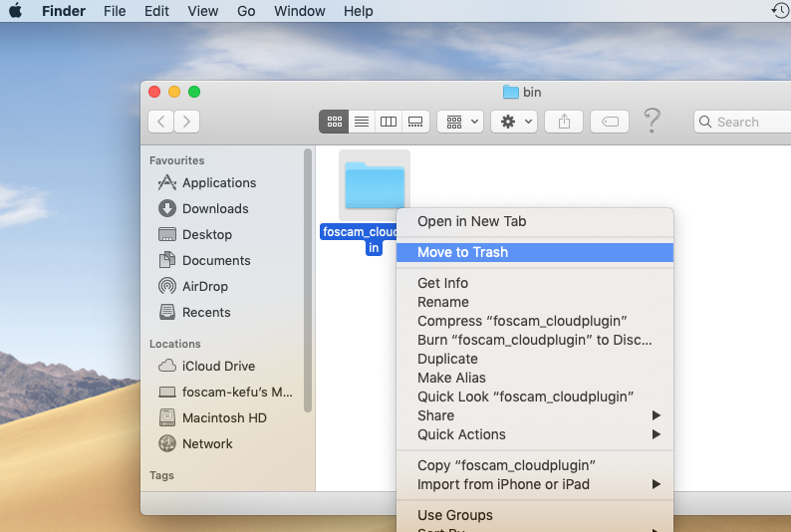Screen dimensions: 791x532
Task: Choose Copy "foscam_cloudplugin"
Action: tap(535, 465)
